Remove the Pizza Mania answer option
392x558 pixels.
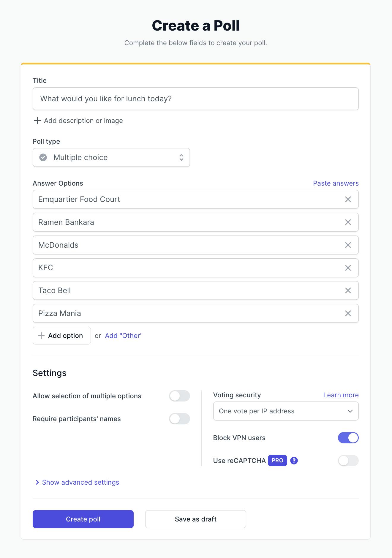pyautogui.click(x=348, y=313)
